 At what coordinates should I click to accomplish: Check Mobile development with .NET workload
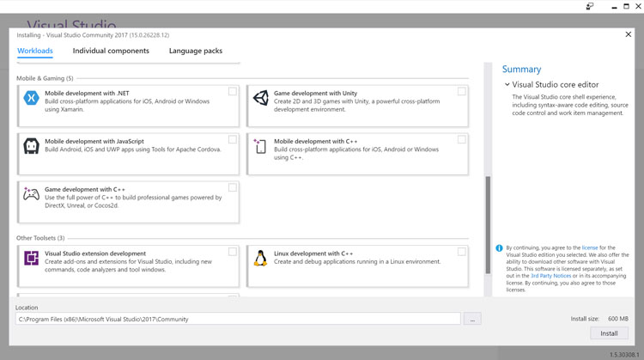click(x=233, y=91)
